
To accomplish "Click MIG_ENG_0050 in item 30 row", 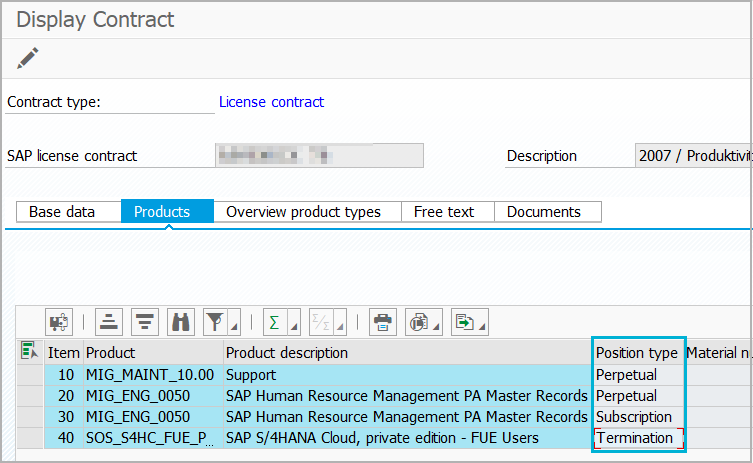I will (153, 417).
